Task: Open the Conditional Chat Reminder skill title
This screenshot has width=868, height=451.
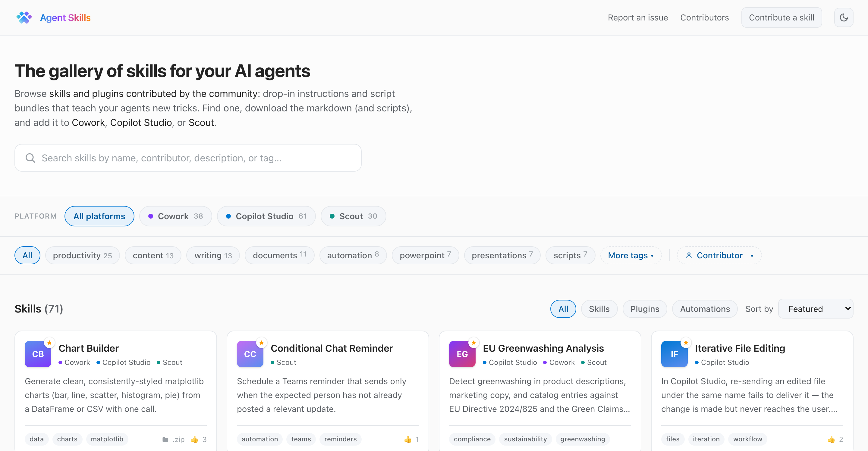Action: tap(332, 348)
